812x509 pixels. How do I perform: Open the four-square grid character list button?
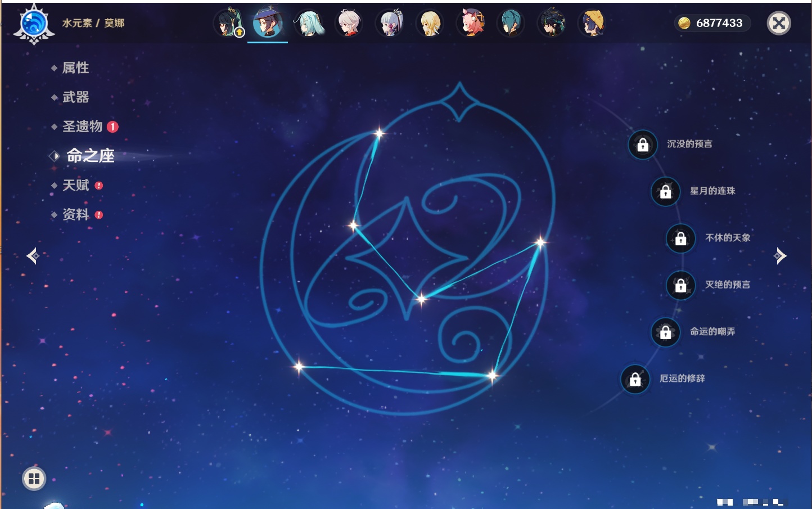point(34,479)
